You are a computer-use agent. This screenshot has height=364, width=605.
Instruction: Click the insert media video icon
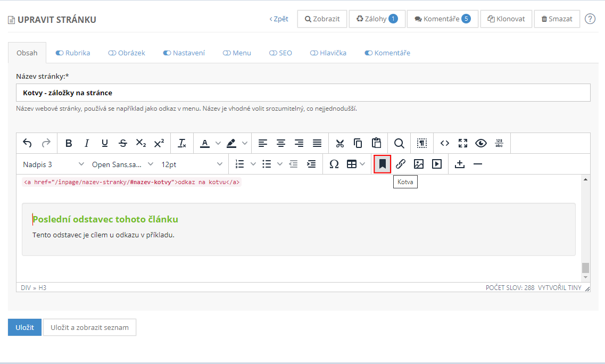(x=437, y=164)
